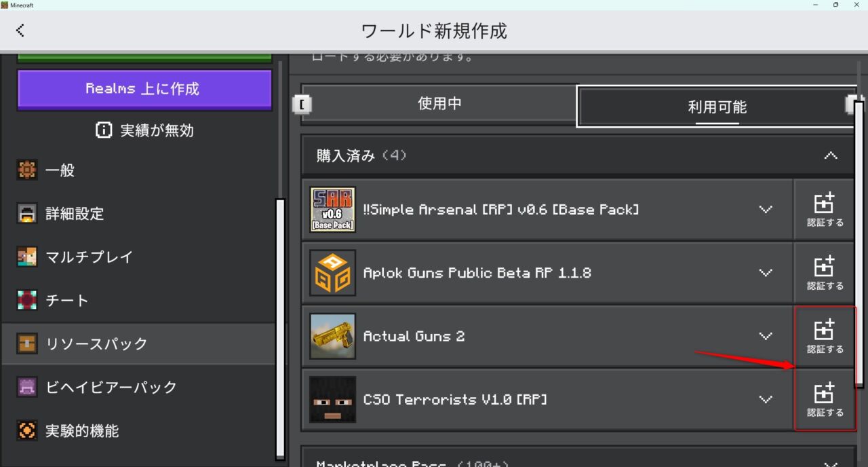868x467 pixels.
Task: Select the 利用可能 tab
Action: click(x=717, y=107)
